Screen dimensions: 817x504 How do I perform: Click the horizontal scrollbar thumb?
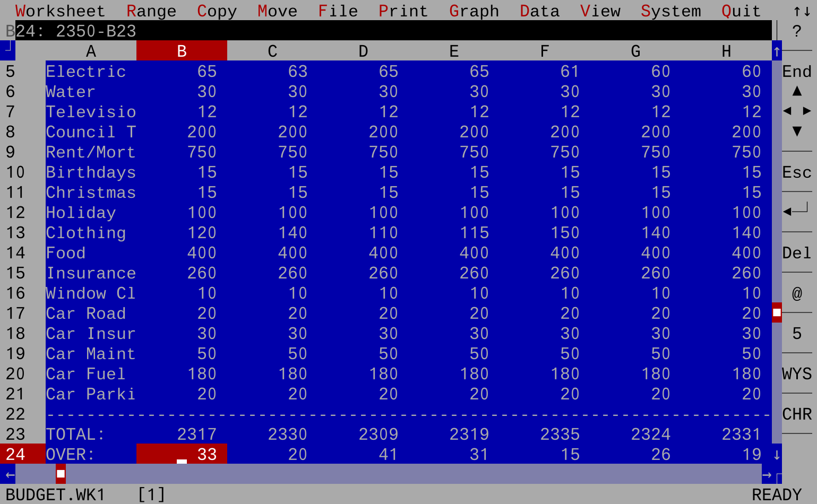pyautogui.click(x=61, y=474)
